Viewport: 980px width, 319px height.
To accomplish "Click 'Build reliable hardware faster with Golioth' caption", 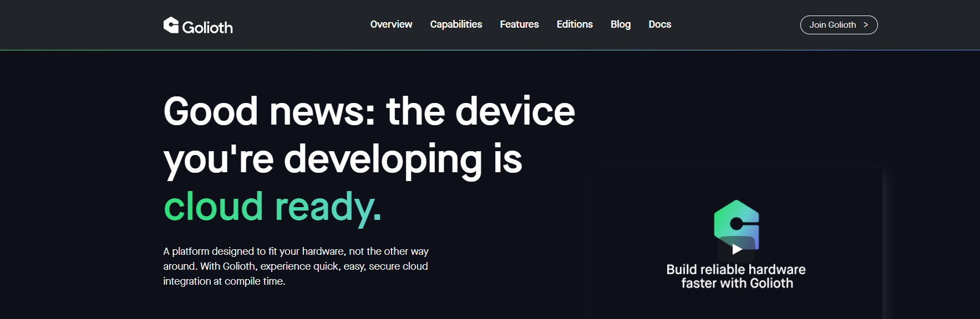I will click(737, 276).
